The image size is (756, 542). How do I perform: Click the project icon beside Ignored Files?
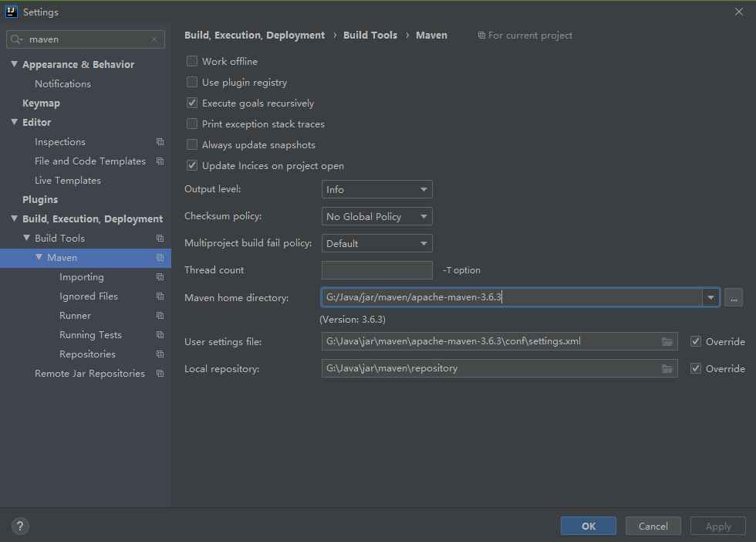(x=160, y=296)
